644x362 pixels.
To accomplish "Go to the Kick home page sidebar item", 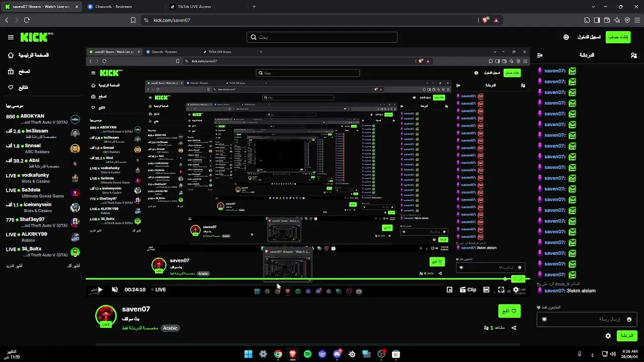I will [28, 55].
